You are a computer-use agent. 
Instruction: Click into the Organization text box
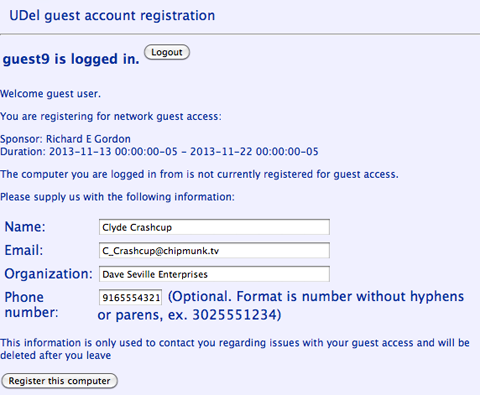[x=214, y=274]
